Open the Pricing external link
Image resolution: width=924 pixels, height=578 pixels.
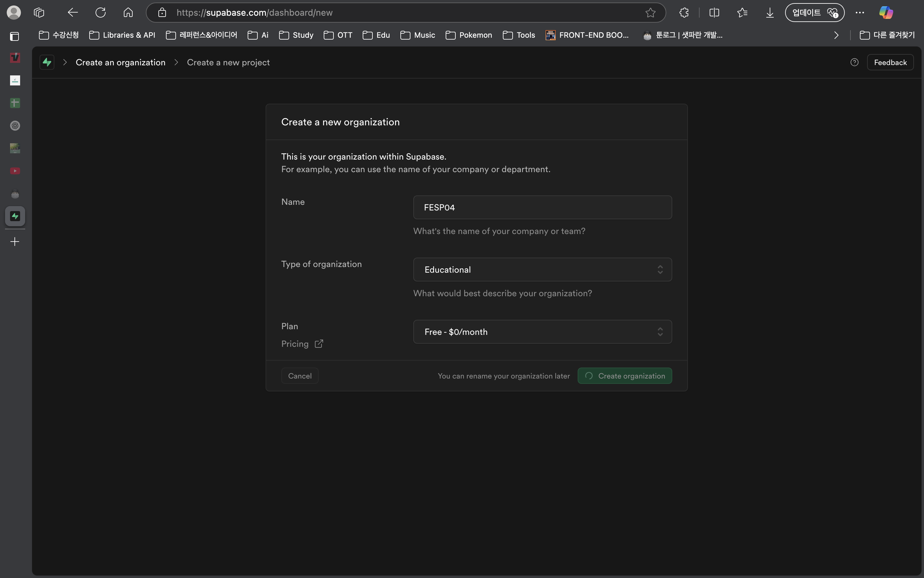tap(302, 344)
